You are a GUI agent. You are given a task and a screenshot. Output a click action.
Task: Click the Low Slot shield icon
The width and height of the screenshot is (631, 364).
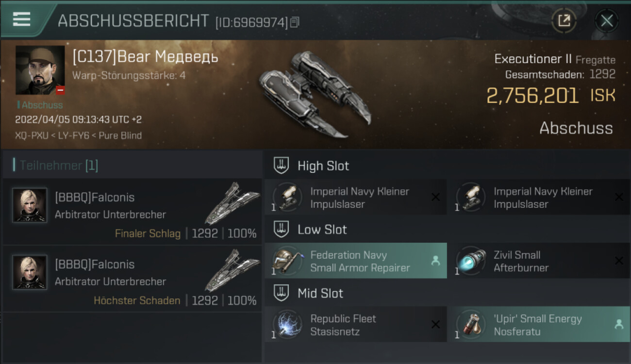click(x=282, y=230)
